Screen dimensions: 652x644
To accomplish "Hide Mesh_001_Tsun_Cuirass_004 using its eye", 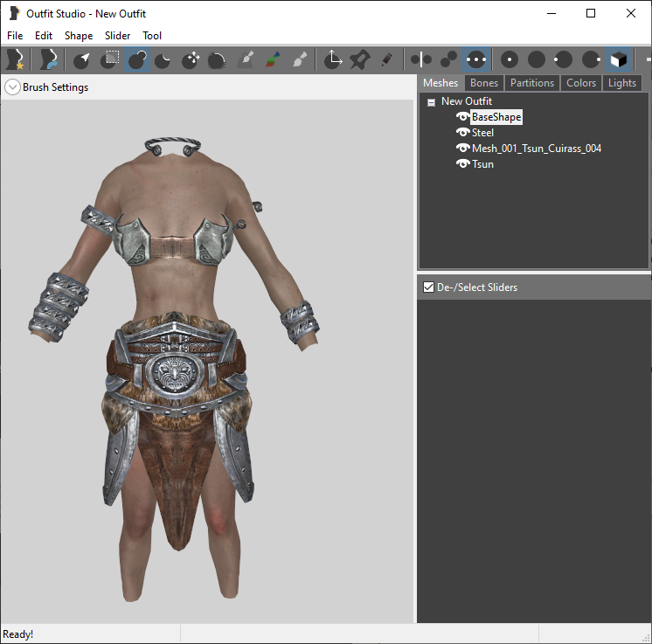I will click(x=463, y=148).
